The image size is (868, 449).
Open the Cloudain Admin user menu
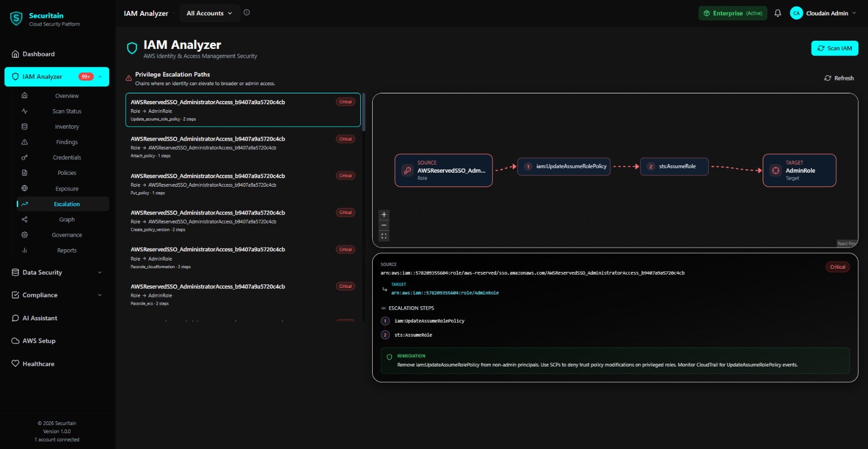824,13
